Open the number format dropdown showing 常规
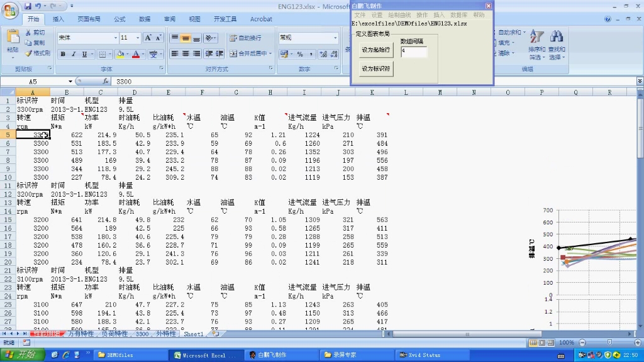The width and height of the screenshot is (644, 362). coord(307,36)
